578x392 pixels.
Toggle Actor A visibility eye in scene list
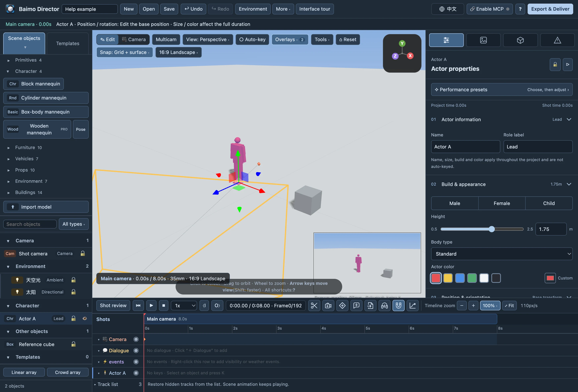point(84,318)
